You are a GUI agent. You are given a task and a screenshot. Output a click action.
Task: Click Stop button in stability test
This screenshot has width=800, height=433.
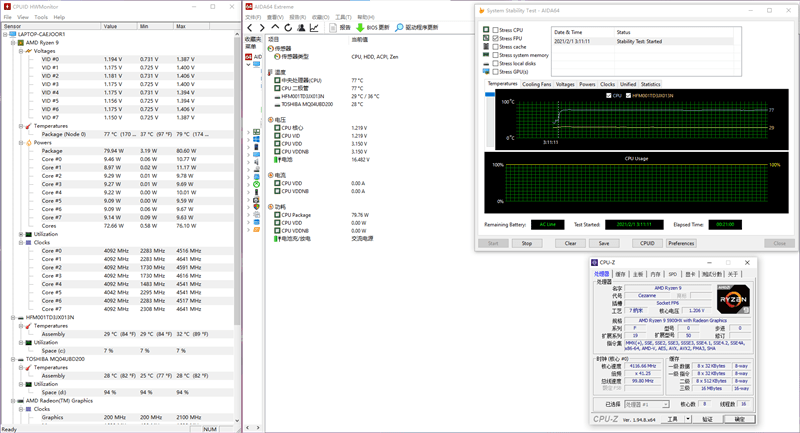[x=527, y=243]
